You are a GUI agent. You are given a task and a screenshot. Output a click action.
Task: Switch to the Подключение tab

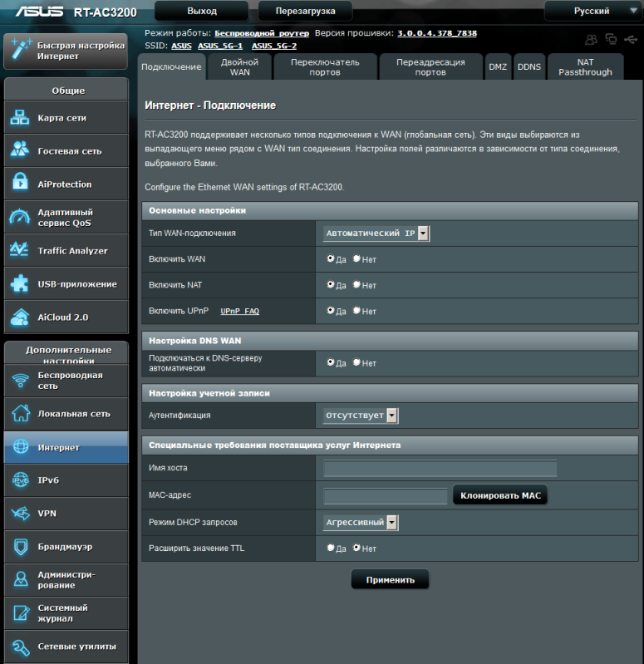coord(171,67)
